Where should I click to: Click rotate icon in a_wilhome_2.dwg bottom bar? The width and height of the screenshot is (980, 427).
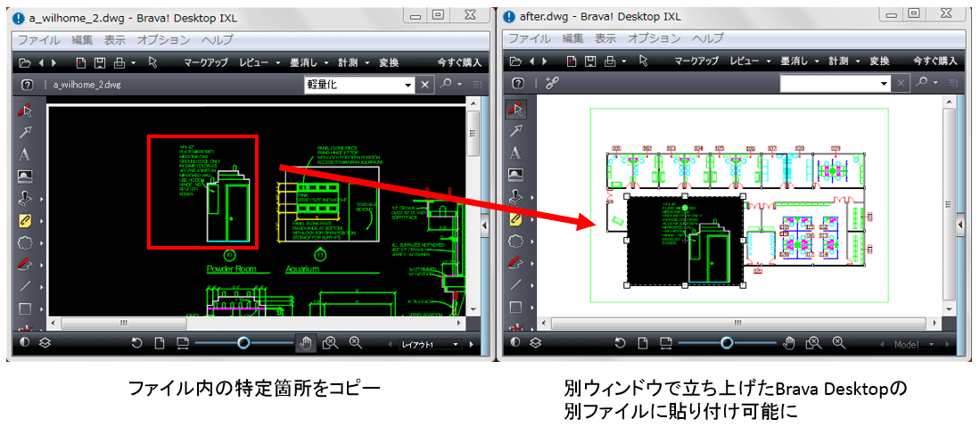tap(136, 342)
